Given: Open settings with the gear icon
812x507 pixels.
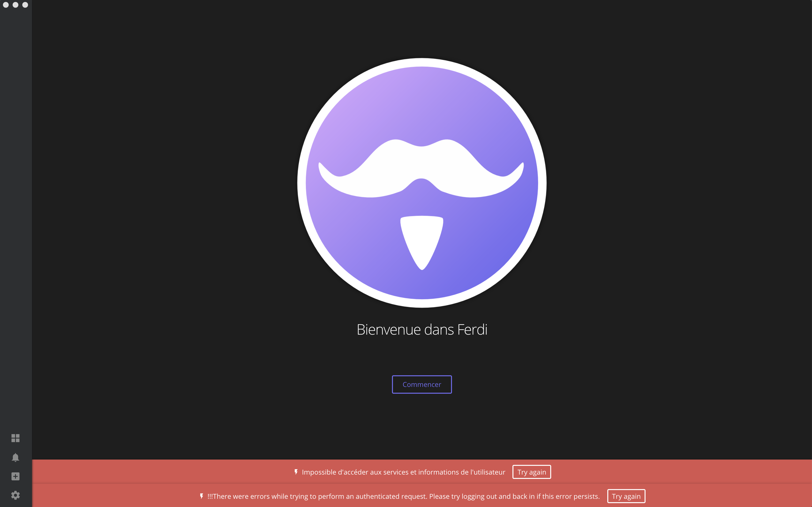Looking at the screenshot, I should [15, 495].
